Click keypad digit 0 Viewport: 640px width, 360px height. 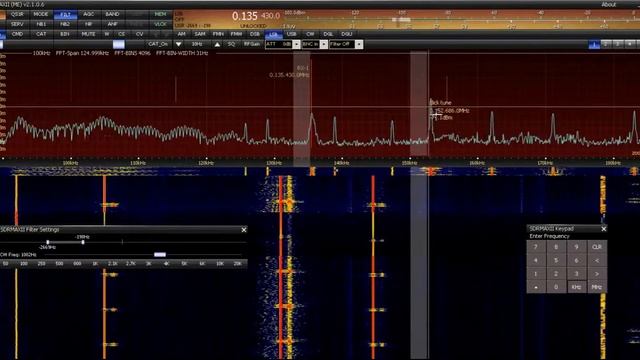click(x=556, y=287)
